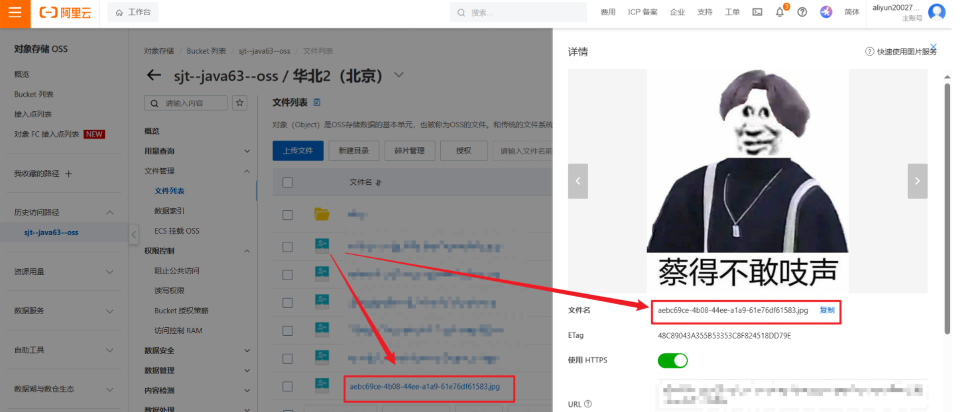Viewport: 980px width, 412px height.
Task: Open bucket region dropdown chevron
Action: click(398, 75)
